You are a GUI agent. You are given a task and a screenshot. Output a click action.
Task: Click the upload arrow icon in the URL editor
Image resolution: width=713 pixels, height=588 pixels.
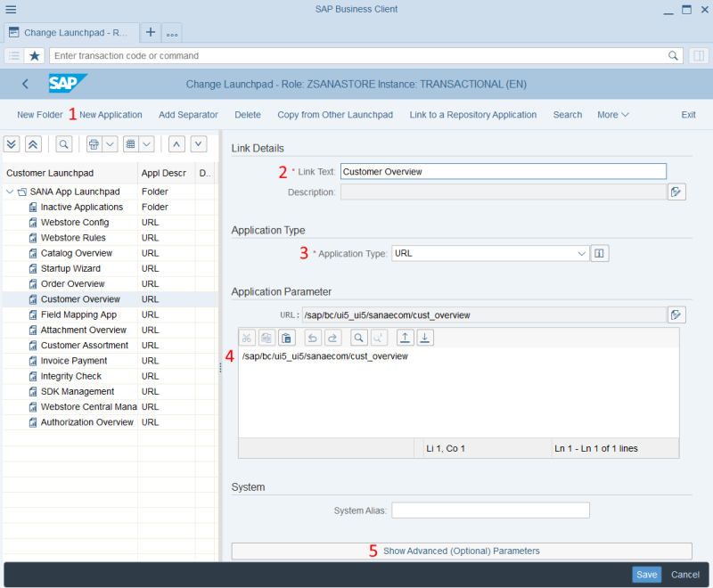coord(405,338)
